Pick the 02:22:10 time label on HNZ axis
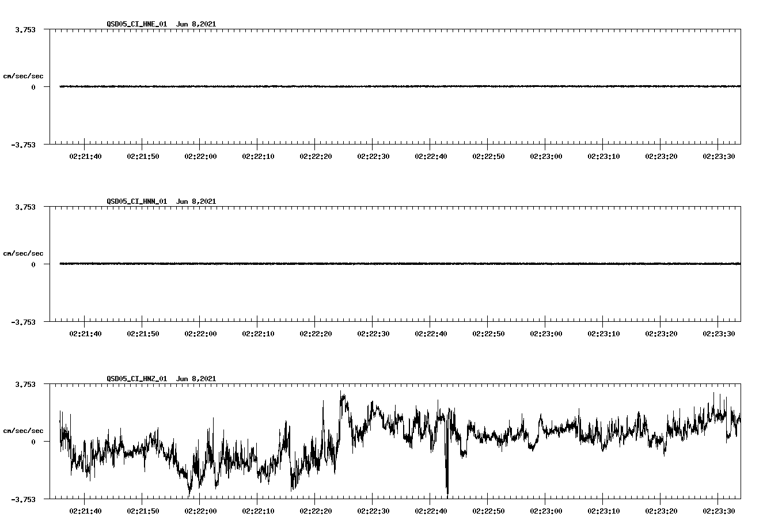This screenshot has height=532, width=782. pos(258,511)
